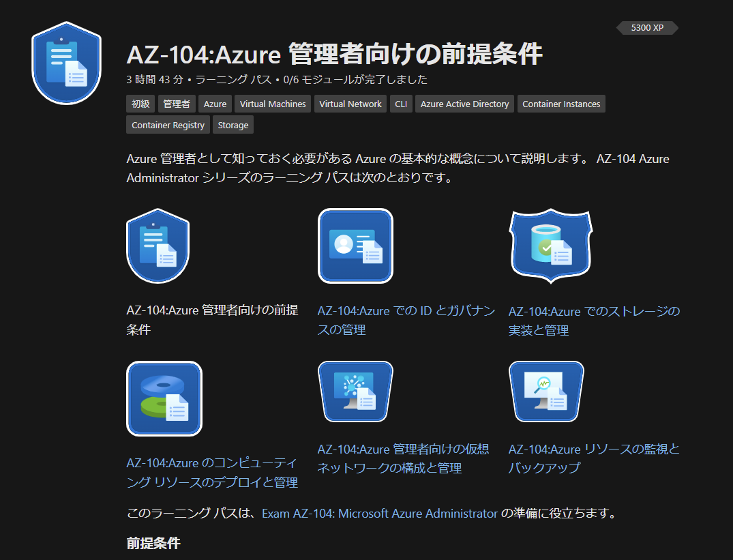Select the 初級 level tag
Image resolution: width=733 pixels, height=560 pixels.
tap(140, 104)
